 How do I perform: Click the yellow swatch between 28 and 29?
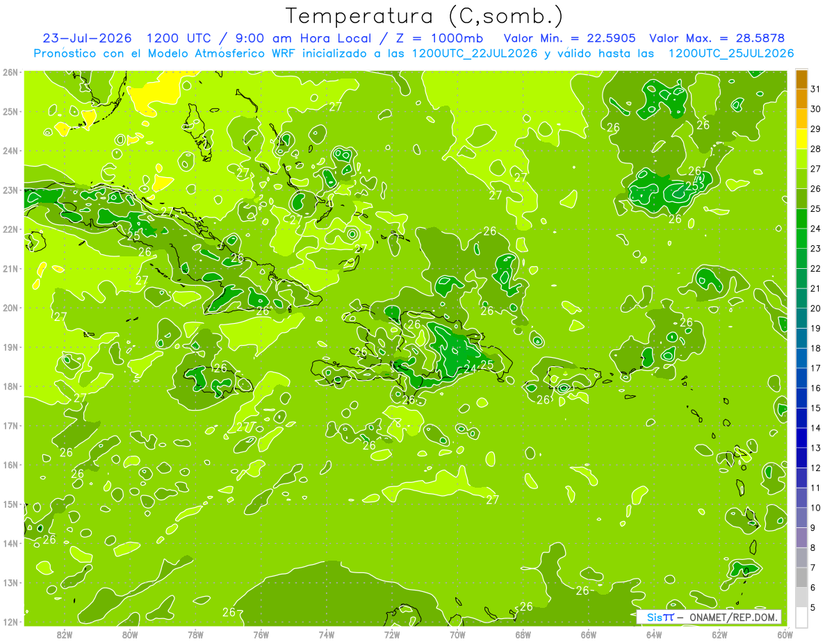click(801, 139)
